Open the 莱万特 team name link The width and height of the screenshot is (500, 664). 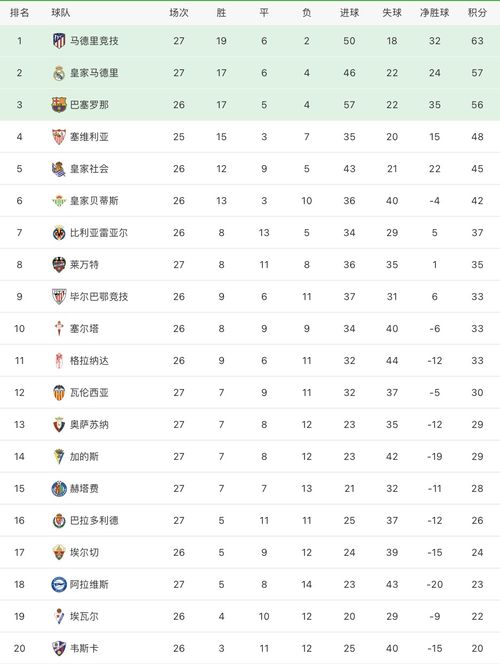coord(84,265)
